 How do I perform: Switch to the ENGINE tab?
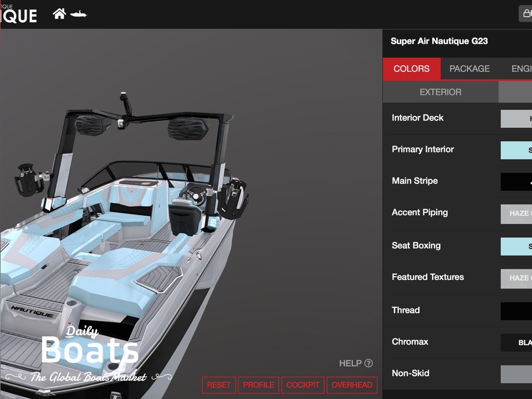(x=521, y=69)
